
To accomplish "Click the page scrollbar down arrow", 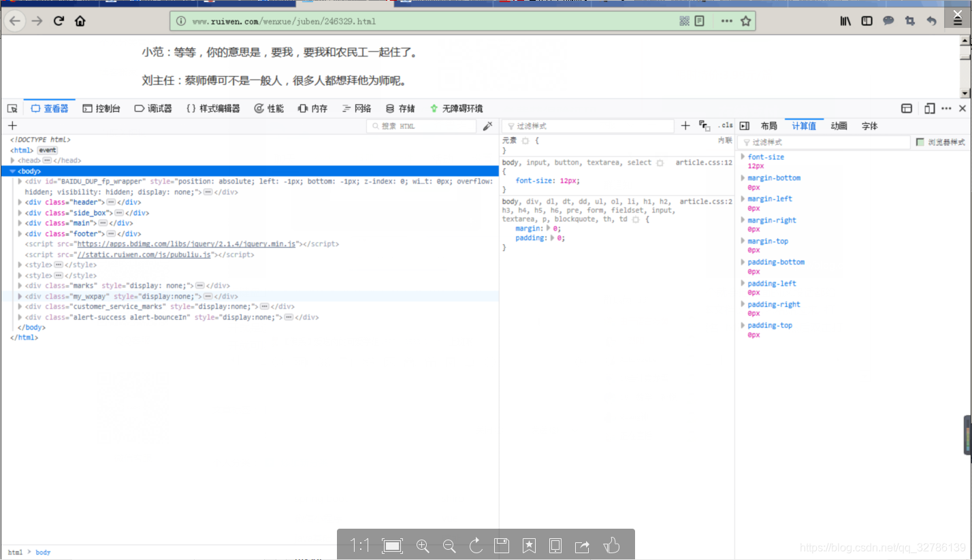I will point(965,93).
